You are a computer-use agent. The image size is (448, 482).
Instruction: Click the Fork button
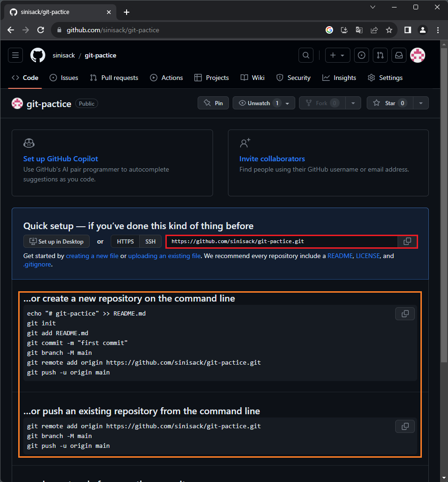click(322, 103)
